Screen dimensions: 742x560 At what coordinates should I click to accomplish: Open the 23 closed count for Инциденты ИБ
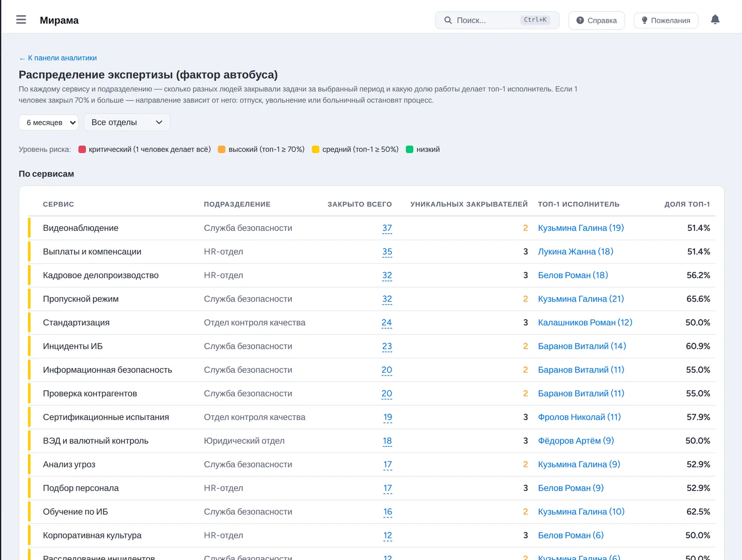(387, 346)
